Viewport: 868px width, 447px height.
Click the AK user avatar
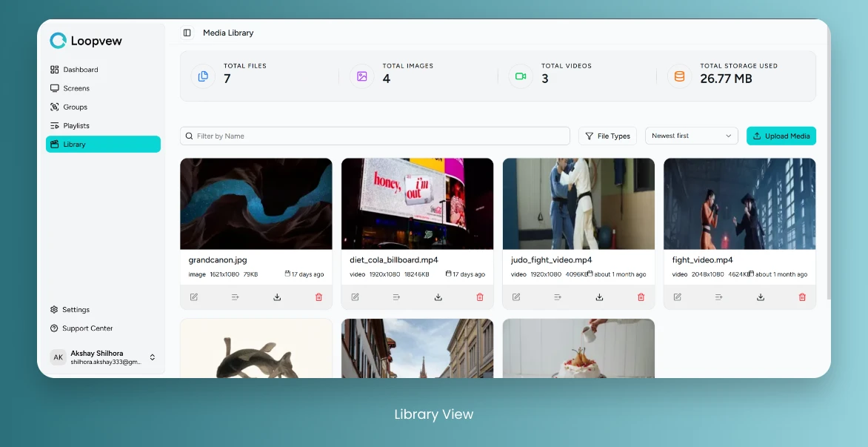58,357
